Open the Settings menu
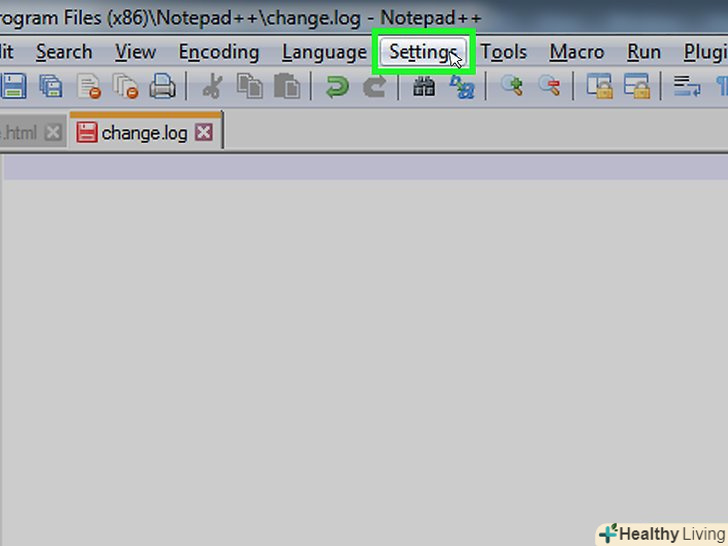The width and height of the screenshot is (728, 546). (x=423, y=52)
